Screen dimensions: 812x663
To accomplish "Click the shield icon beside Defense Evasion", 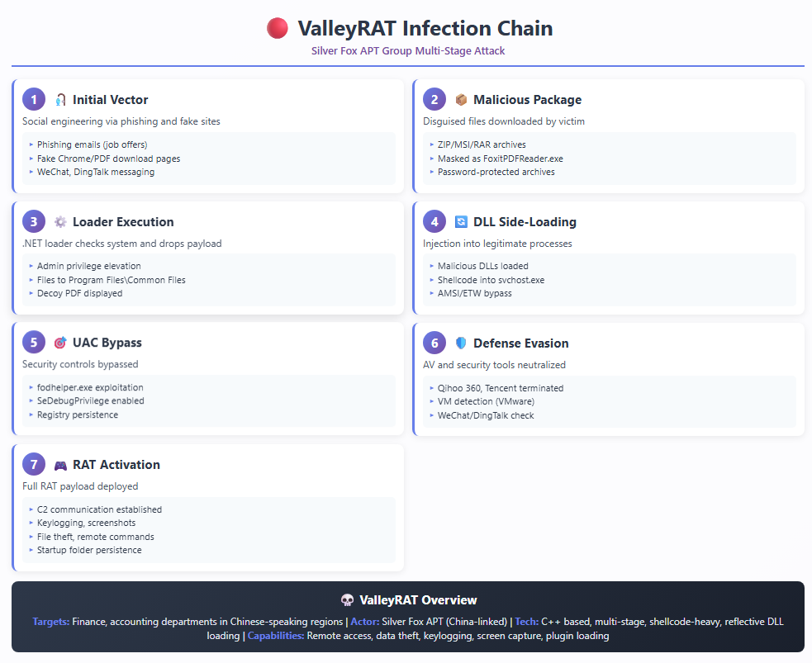I will [461, 343].
